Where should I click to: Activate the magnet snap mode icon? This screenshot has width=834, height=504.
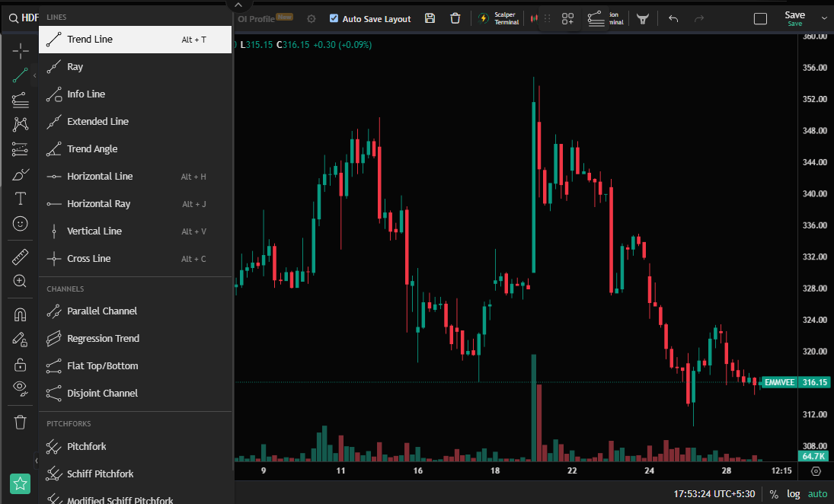tap(21, 314)
